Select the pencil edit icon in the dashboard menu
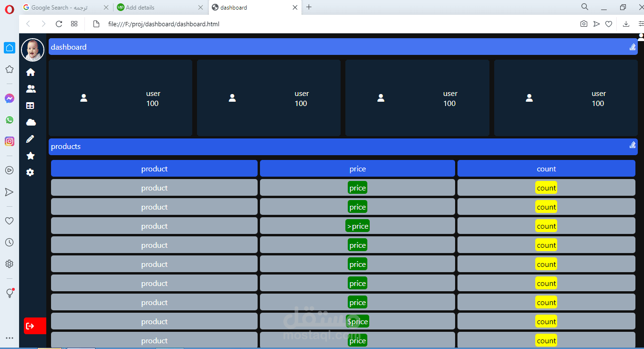644x349 pixels. pyautogui.click(x=31, y=138)
